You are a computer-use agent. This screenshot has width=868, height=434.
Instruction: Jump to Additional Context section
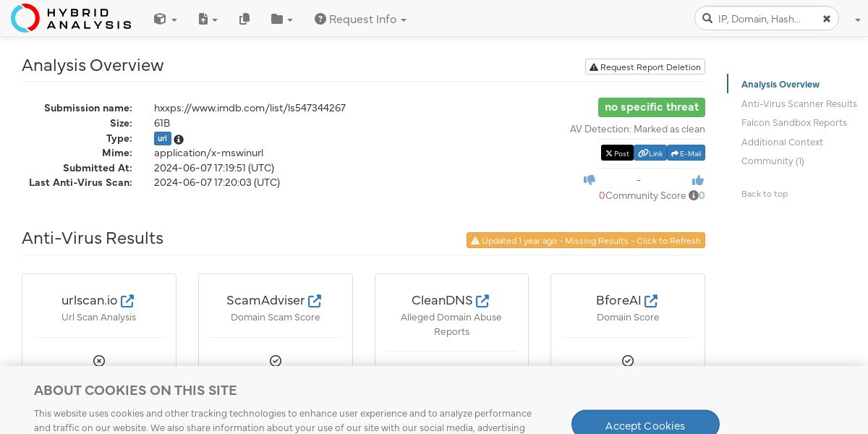pos(782,142)
